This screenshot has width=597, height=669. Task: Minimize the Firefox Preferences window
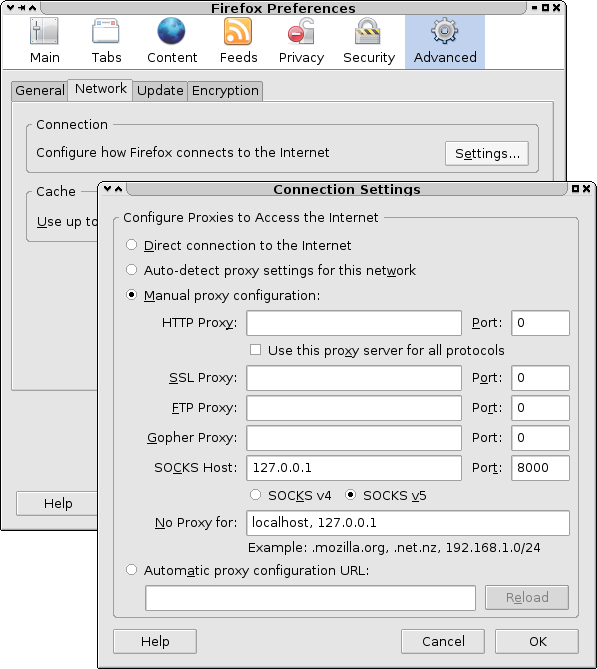tap(534, 8)
